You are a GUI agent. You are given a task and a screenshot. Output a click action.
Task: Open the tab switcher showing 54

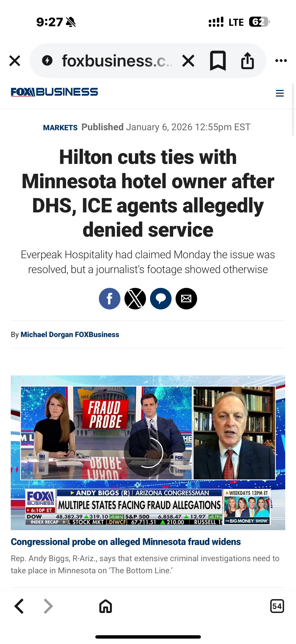pyautogui.click(x=277, y=606)
